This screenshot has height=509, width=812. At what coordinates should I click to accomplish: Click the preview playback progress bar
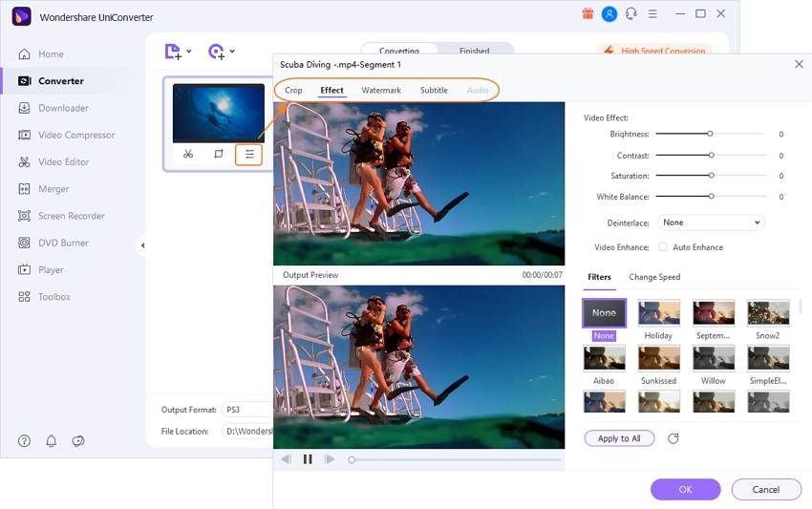pyautogui.click(x=456, y=459)
